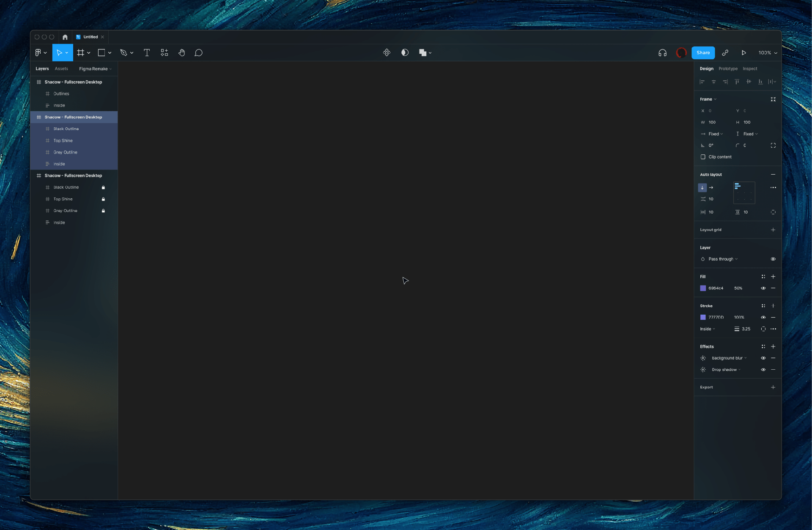Image resolution: width=812 pixels, height=530 pixels.
Task: Switch to the Assets tab
Action: coord(61,69)
